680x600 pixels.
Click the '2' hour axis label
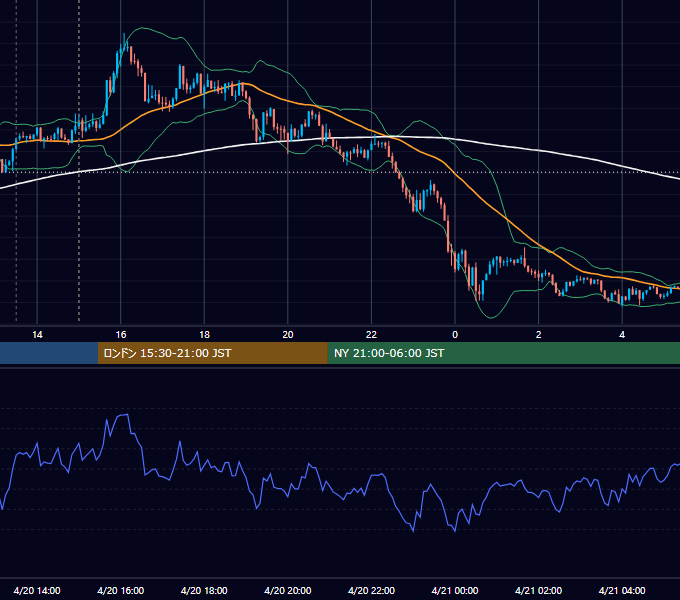point(539,335)
